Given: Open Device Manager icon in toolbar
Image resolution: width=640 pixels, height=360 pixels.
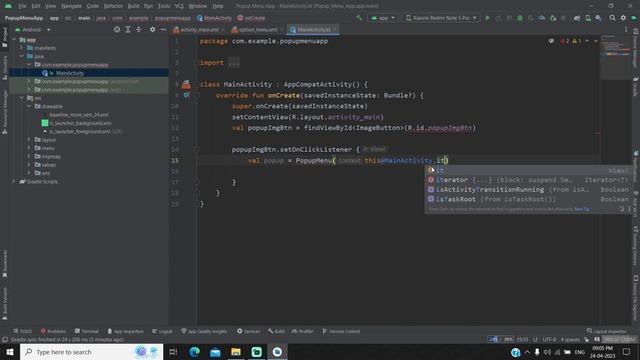Looking at the screenshot, I should pyautogui.click(x=588, y=18).
